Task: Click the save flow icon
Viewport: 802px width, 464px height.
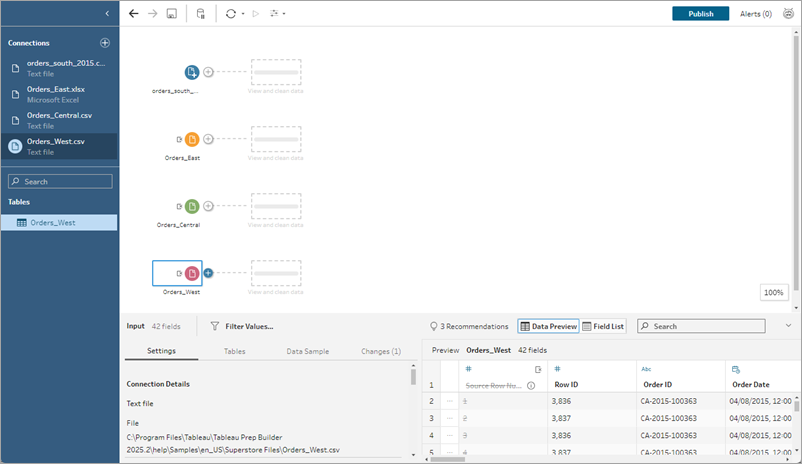Action: click(x=172, y=14)
